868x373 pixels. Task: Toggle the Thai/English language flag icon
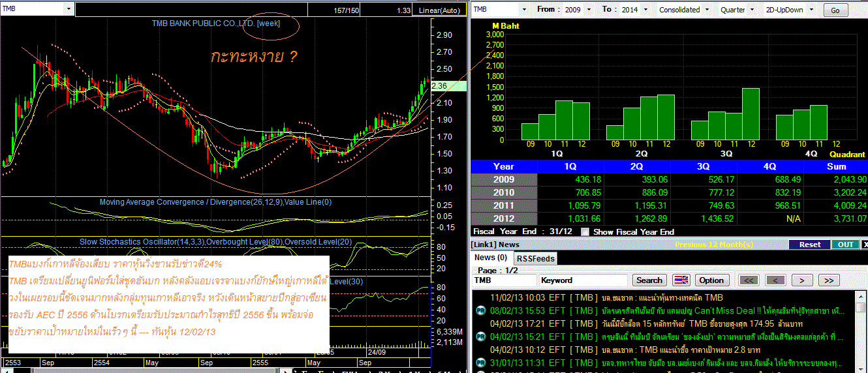(681, 280)
